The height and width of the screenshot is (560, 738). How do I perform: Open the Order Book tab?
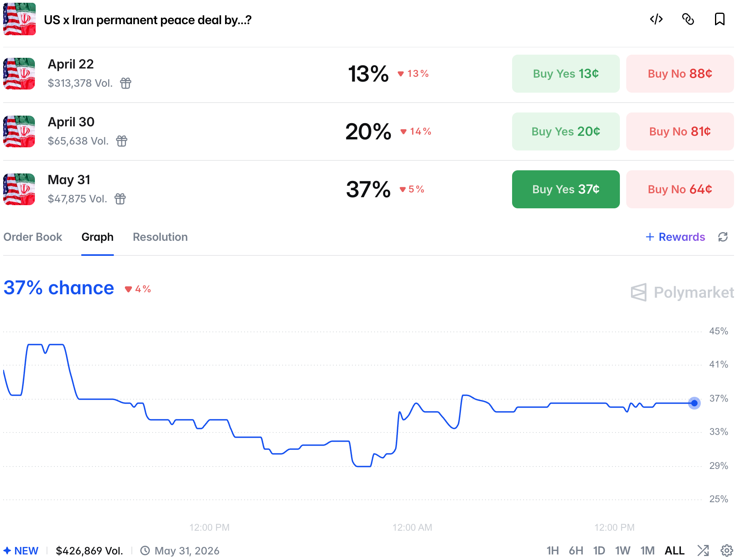33,237
